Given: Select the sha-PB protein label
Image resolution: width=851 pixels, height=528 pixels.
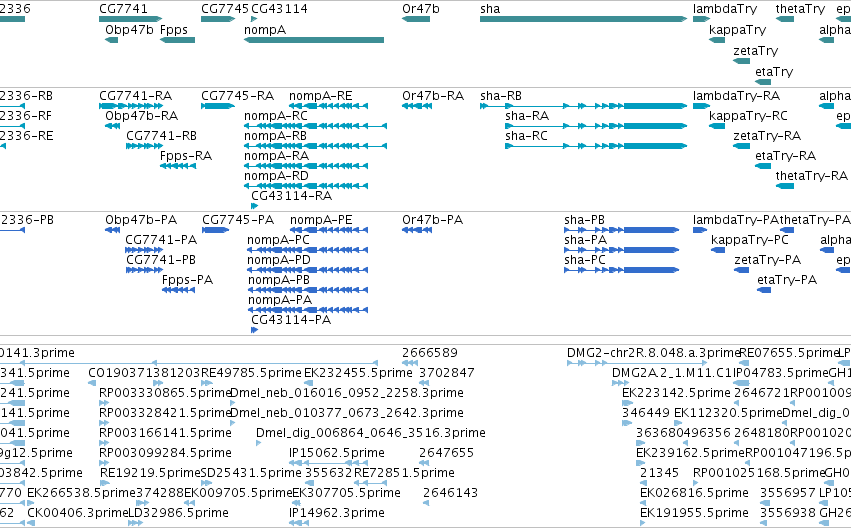Looking at the screenshot, I should (584, 220).
